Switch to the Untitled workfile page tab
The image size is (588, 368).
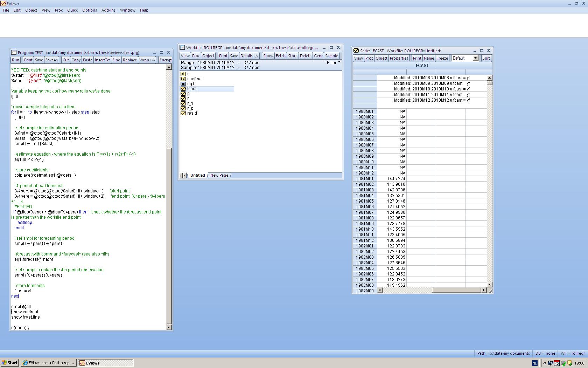click(197, 175)
